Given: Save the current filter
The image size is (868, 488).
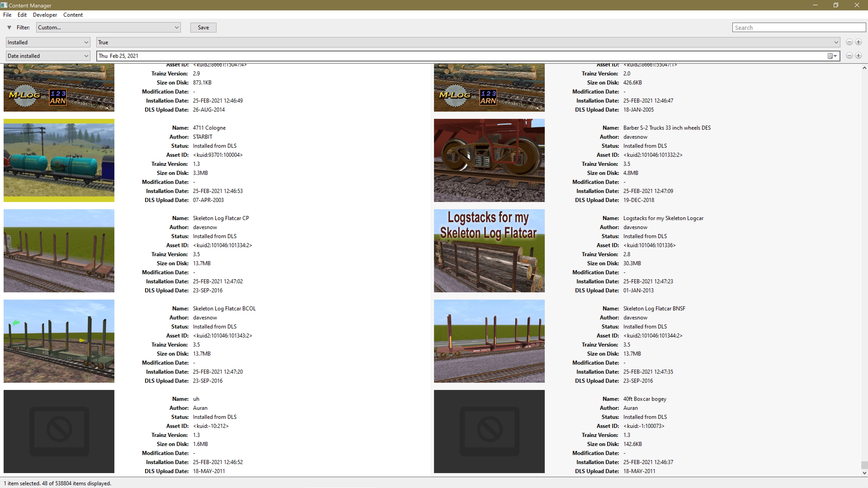Looking at the screenshot, I should tap(203, 28).
